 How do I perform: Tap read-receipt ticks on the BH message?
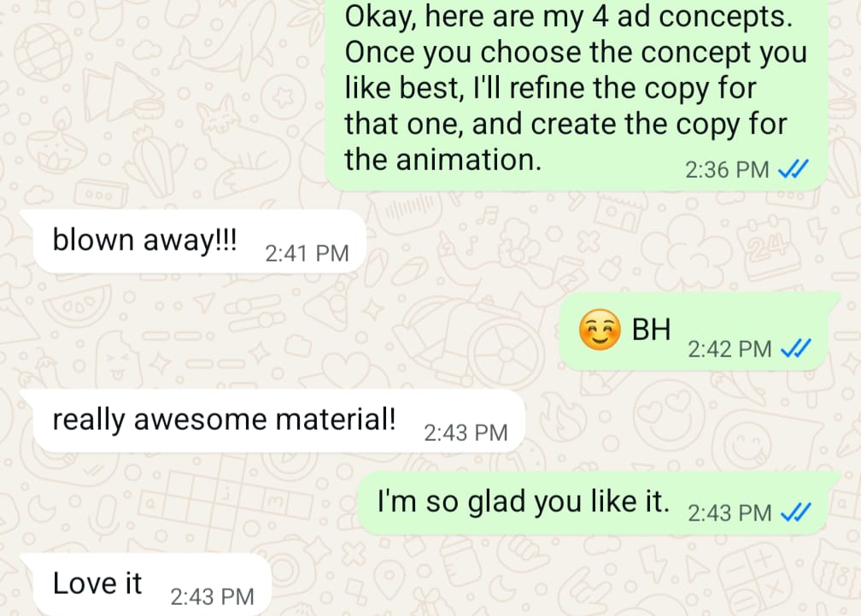click(796, 349)
